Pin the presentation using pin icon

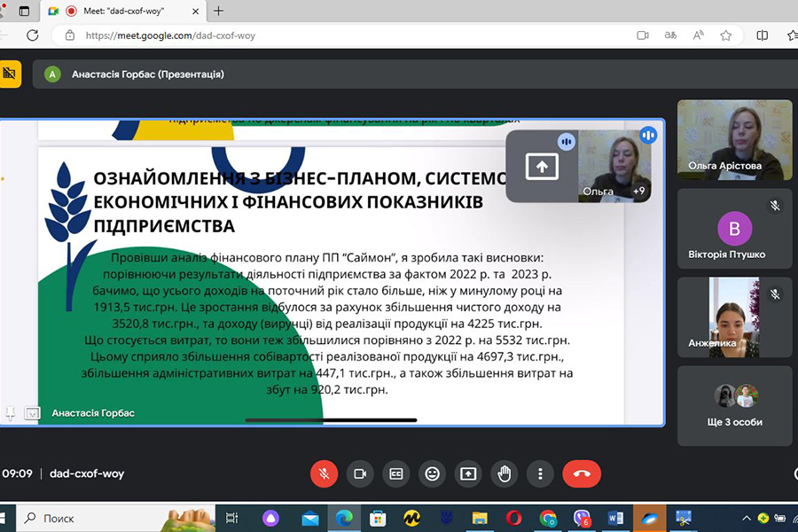click(10, 413)
